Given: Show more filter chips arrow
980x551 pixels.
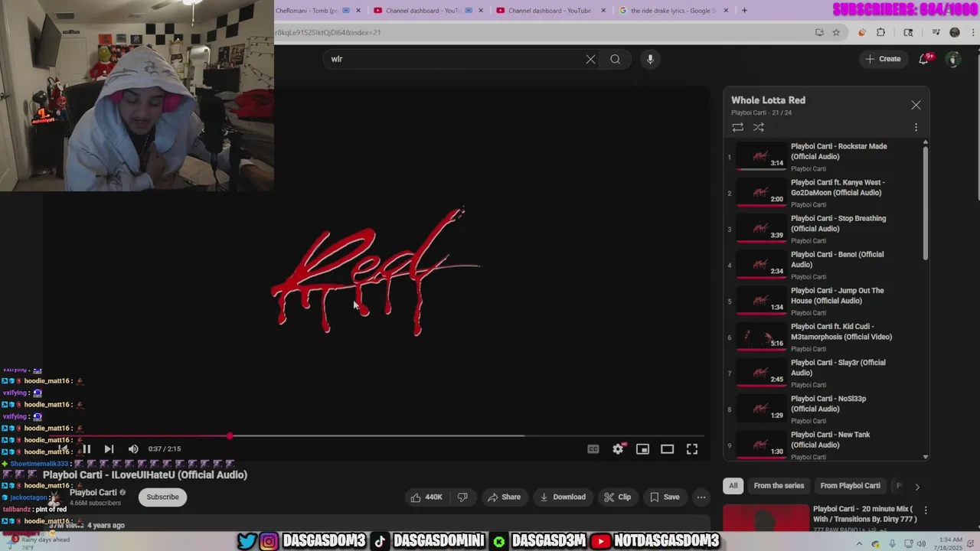Looking at the screenshot, I should click(x=917, y=486).
